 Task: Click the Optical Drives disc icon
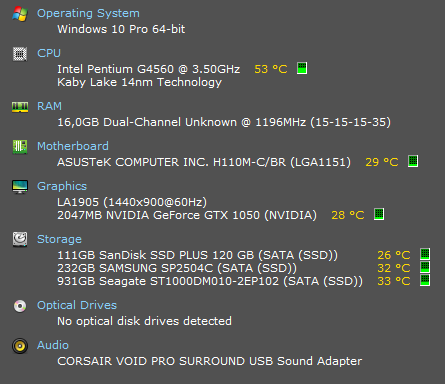click(20, 306)
